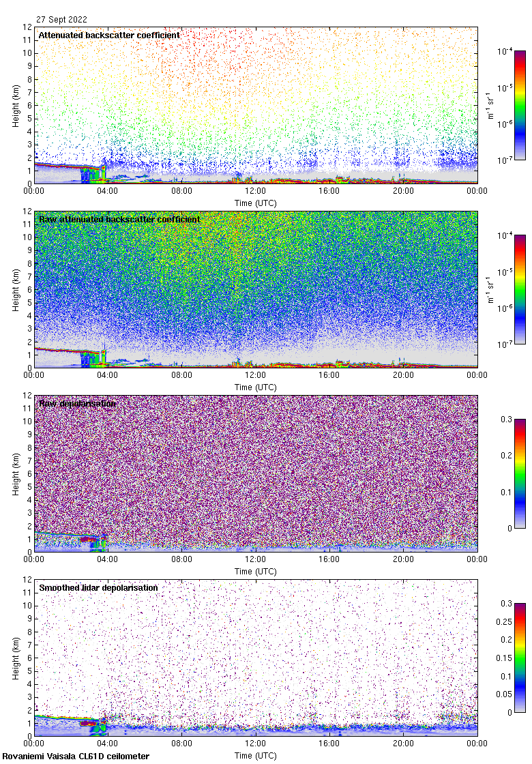Viewport: 532px width, 764px height.
Task: Click the 'Raw depolarisation' plot title
Action: click(x=78, y=403)
